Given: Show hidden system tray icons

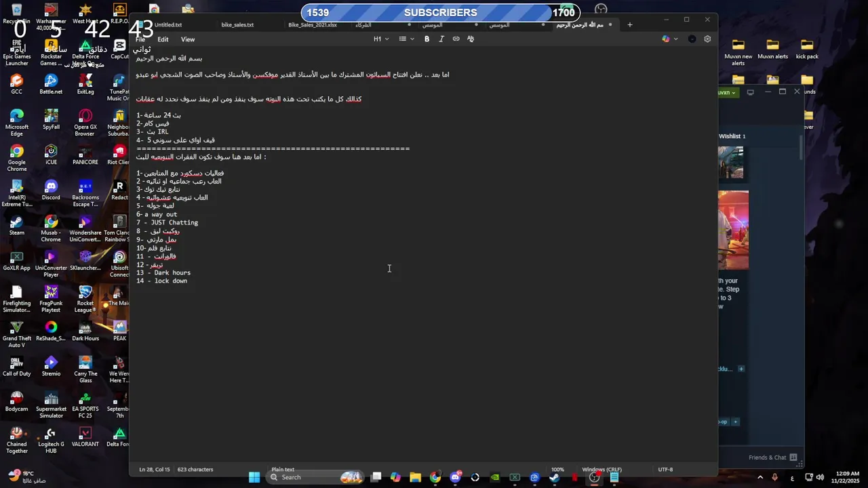Looking at the screenshot, I should click(x=759, y=477).
